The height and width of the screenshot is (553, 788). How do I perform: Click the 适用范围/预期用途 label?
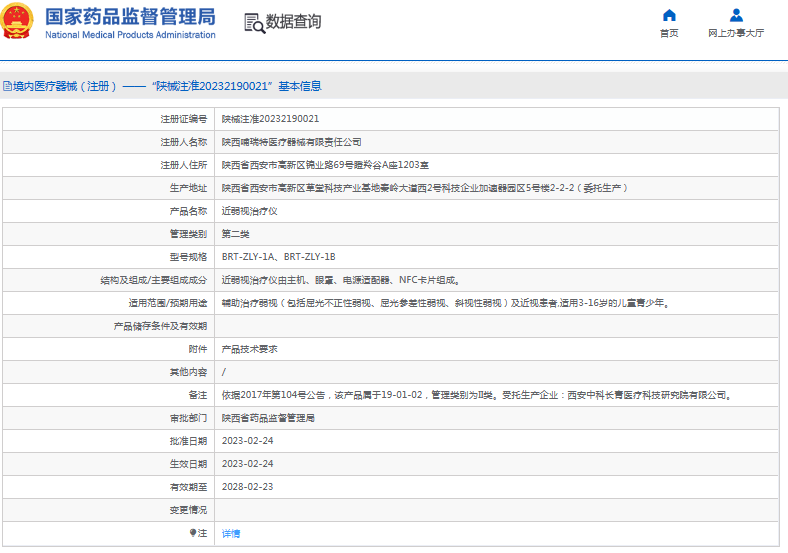168,303
